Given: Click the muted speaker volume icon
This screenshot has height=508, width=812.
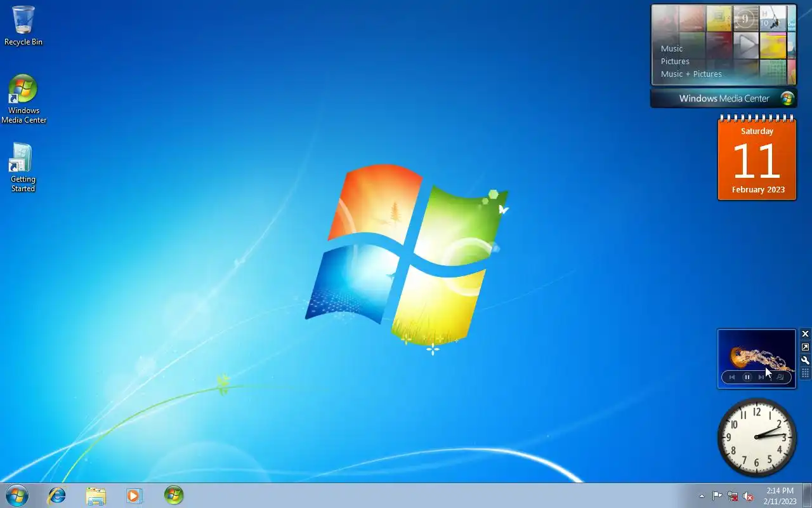Looking at the screenshot, I should click(x=749, y=496).
